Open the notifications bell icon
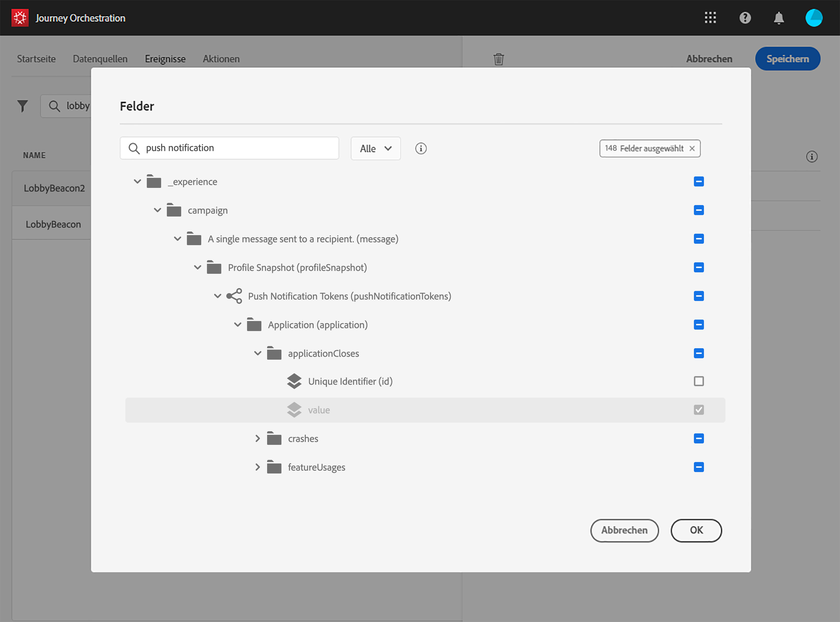 point(779,18)
